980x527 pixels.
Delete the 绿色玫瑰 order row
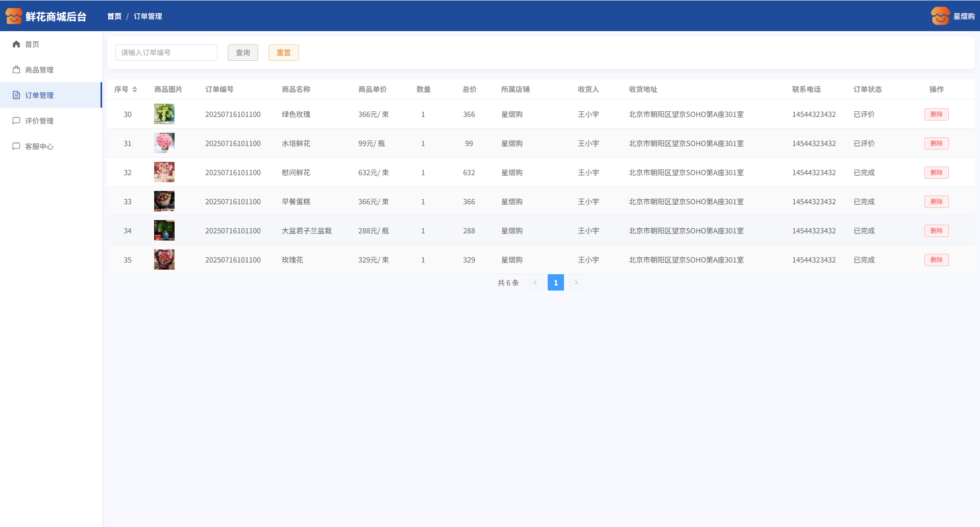(x=936, y=114)
